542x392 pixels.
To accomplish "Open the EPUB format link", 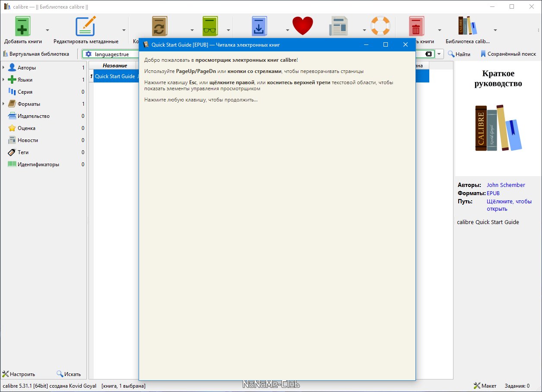I will click(x=493, y=193).
